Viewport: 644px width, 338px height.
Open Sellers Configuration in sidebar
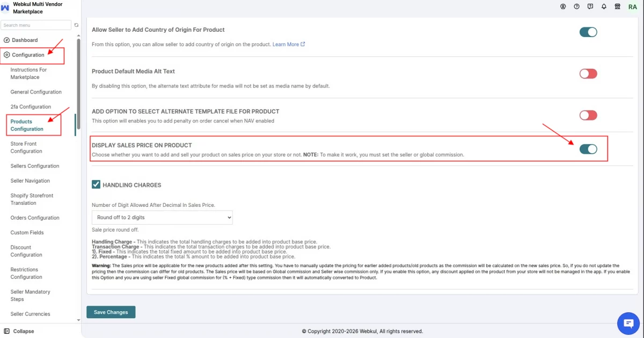pyautogui.click(x=35, y=166)
